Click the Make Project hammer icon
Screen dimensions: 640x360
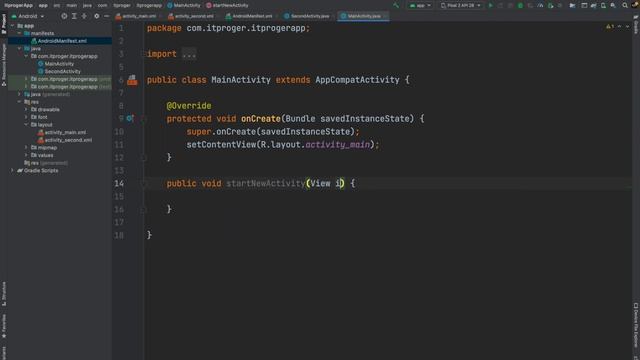tap(396, 5)
